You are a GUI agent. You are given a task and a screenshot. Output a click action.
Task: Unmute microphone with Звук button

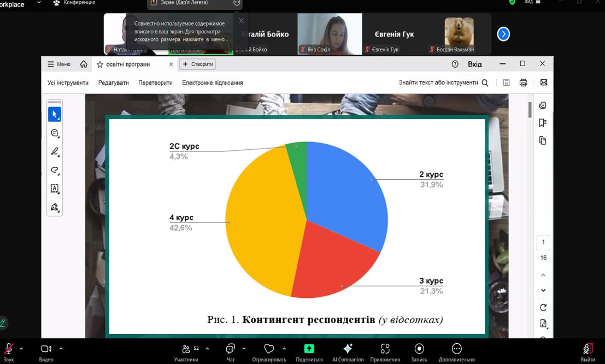[9, 353]
